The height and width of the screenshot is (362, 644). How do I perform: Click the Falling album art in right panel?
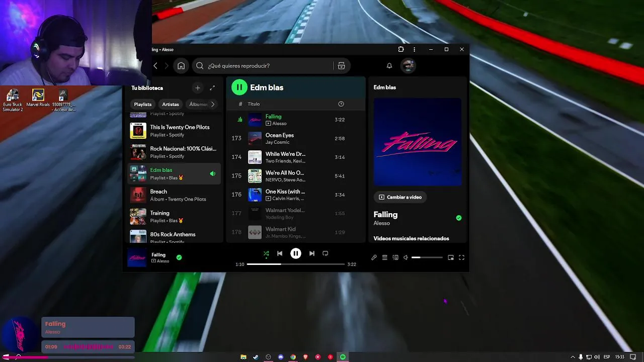point(418,142)
